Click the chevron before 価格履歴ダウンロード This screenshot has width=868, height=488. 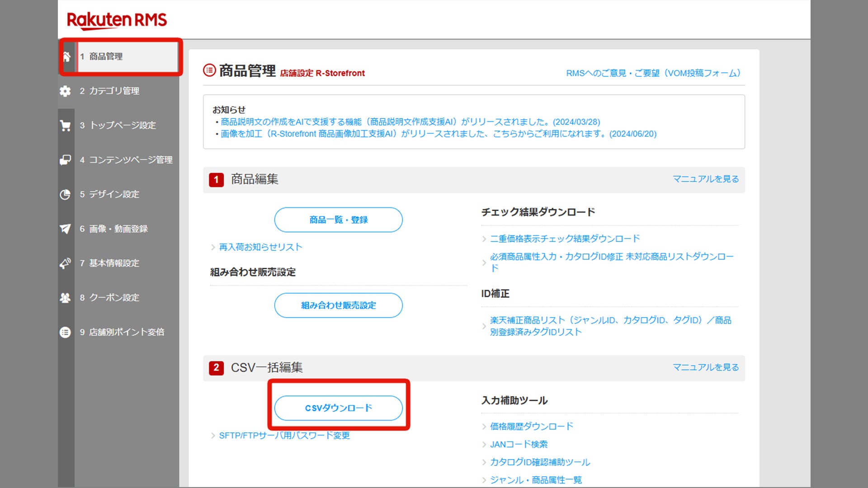(484, 427)
